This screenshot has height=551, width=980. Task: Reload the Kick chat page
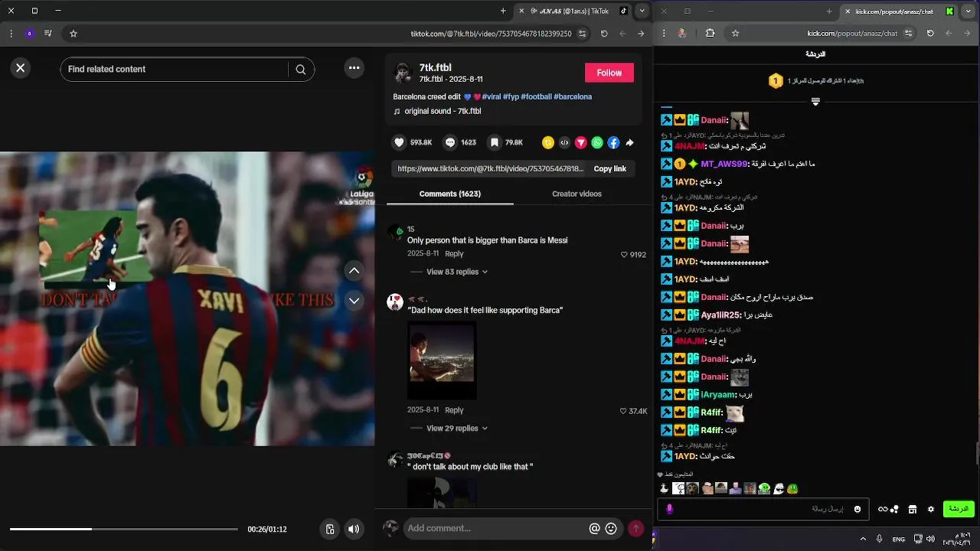coord(930,34)
